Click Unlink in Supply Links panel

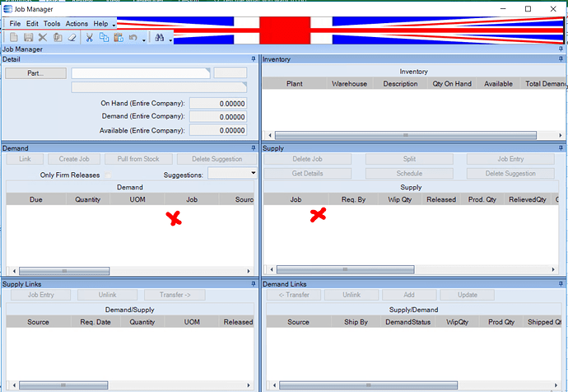(107, 295)
